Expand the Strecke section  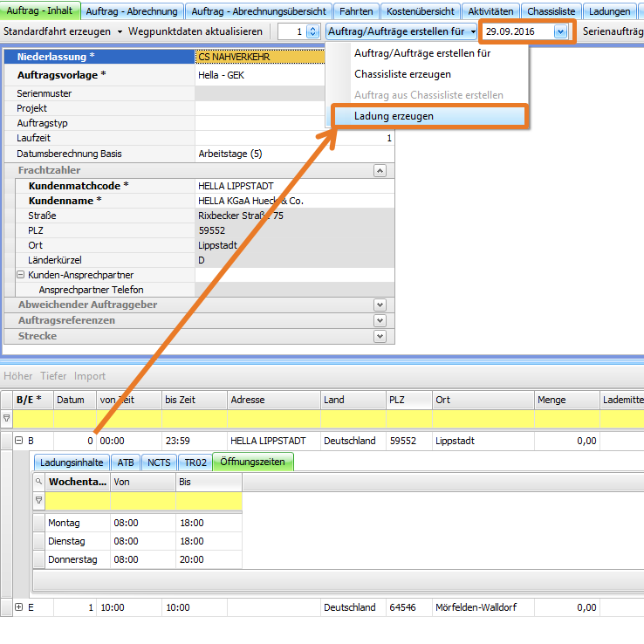click(x=379, y=336)
